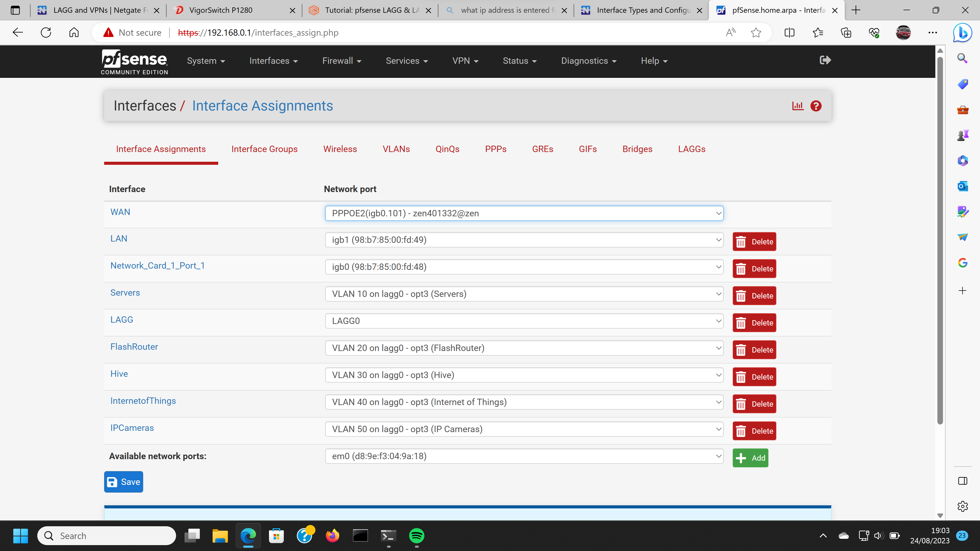Open the InternetofThings port dropdown
Image resolution: width=980 pixels, height=551 pixels.
click(x=524, y=402)
